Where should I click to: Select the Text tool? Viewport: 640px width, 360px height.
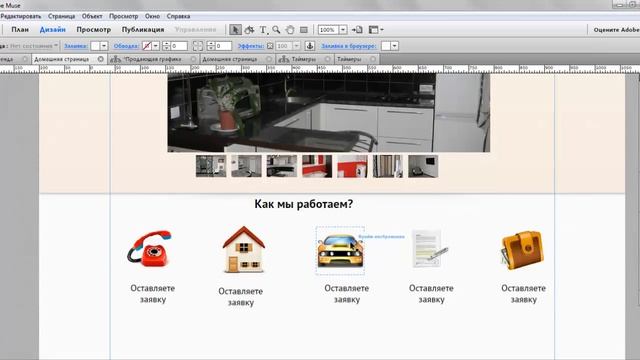[263, 30]
